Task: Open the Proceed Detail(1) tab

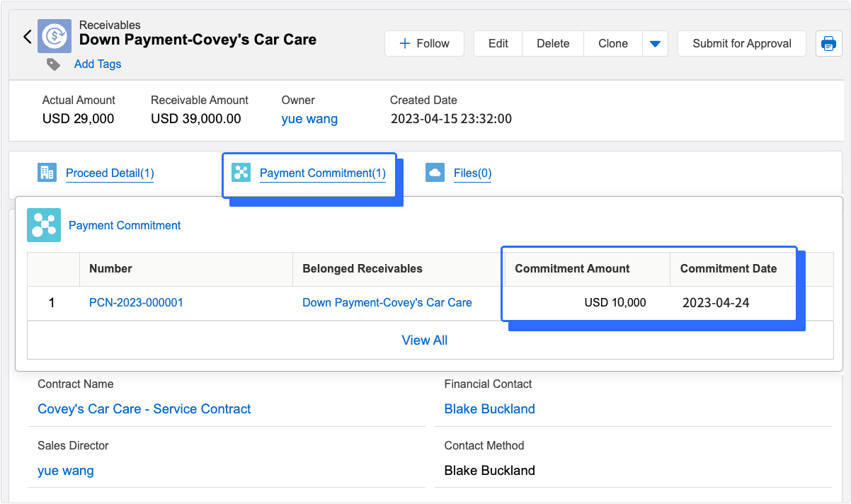Action: click(x=110, y=173)
